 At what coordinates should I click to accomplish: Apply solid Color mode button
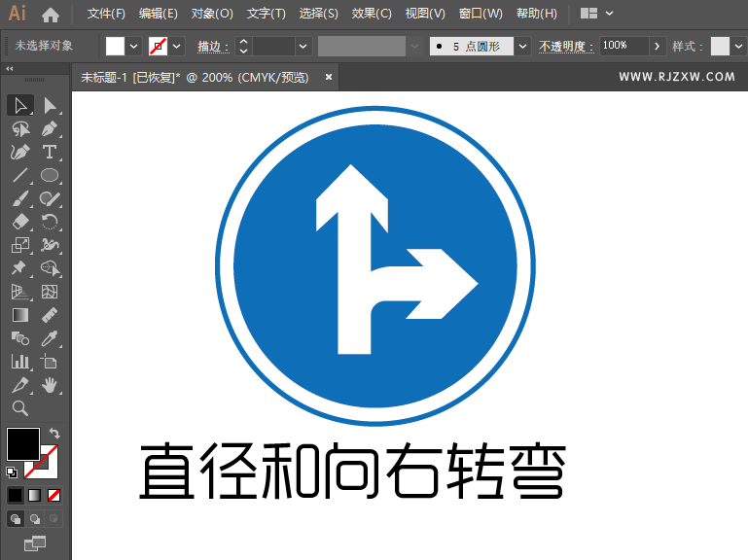16,495
